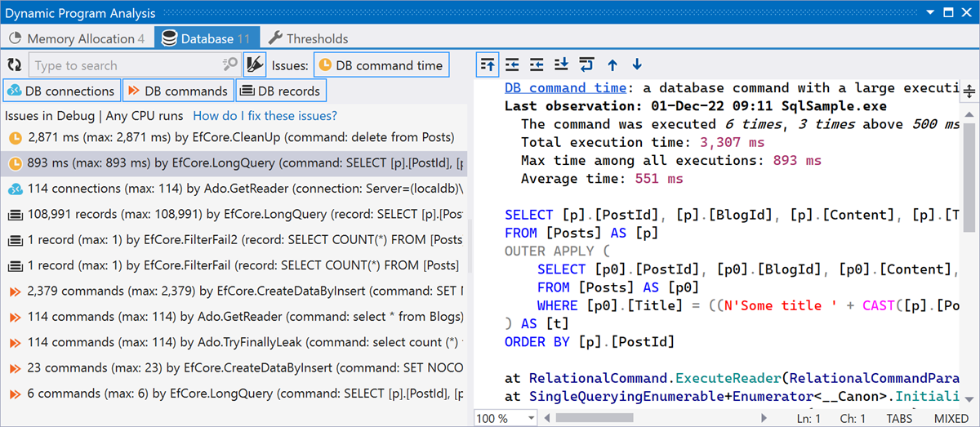Click the split editor handle above the scrollbar
The image size is (980, 427).
coord(970,90)
